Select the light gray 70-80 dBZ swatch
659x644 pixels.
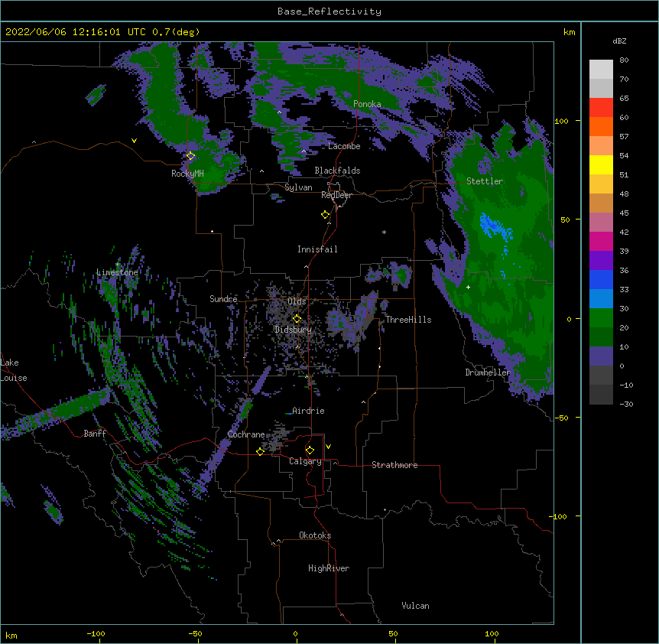601,70
